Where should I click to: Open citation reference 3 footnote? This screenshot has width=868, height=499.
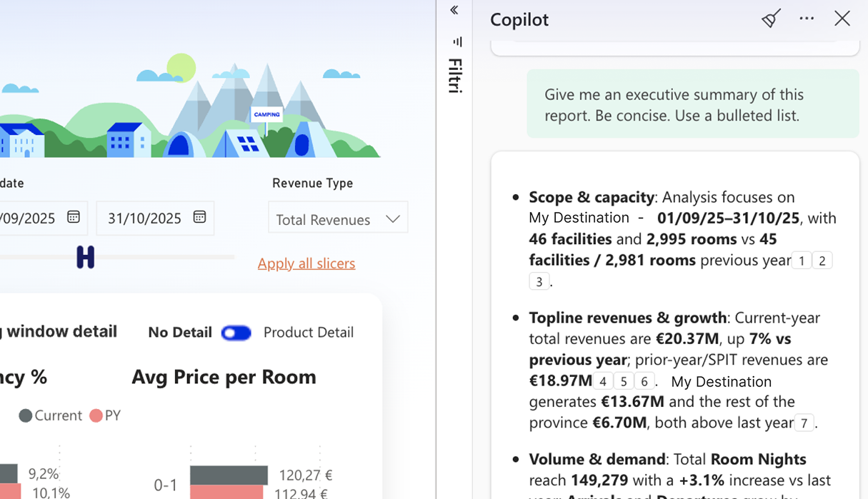click(x=539, y=281)
